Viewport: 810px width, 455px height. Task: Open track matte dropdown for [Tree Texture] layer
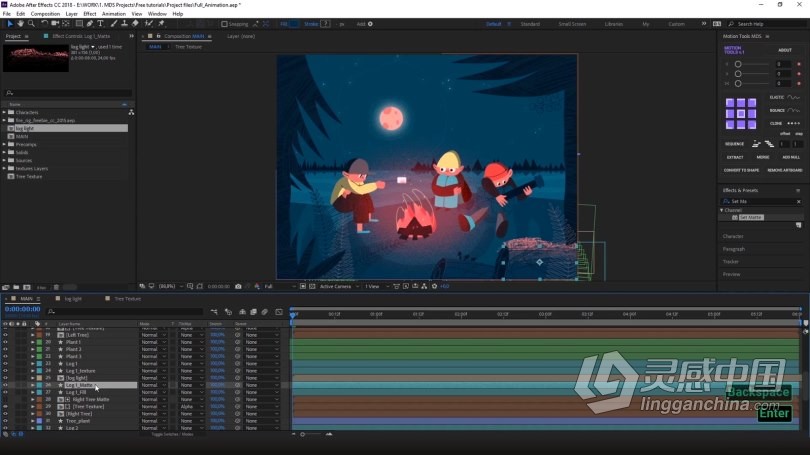coord(191,406)
